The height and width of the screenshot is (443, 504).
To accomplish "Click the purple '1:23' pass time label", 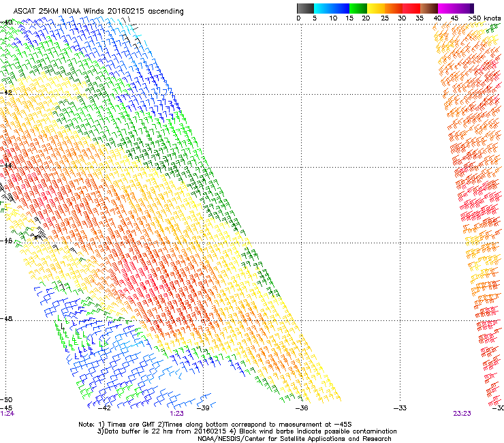I will tap(177, 414).
